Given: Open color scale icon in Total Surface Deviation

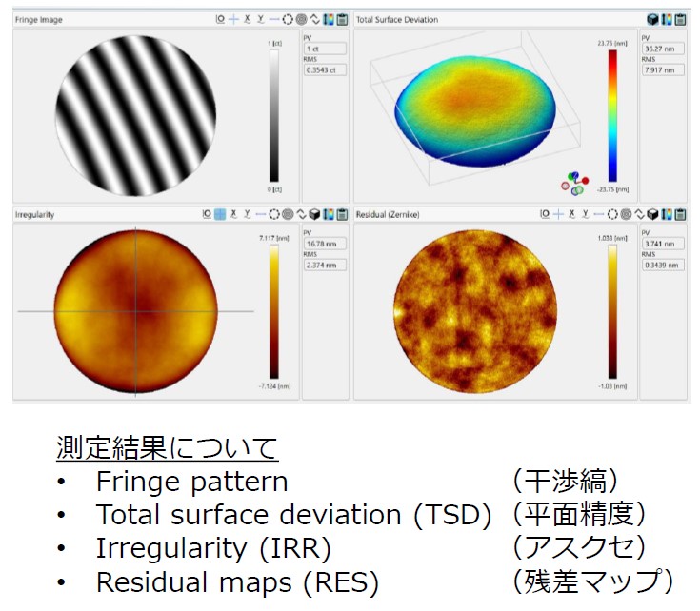Looking at the screenshot, I should coord(667,19).
